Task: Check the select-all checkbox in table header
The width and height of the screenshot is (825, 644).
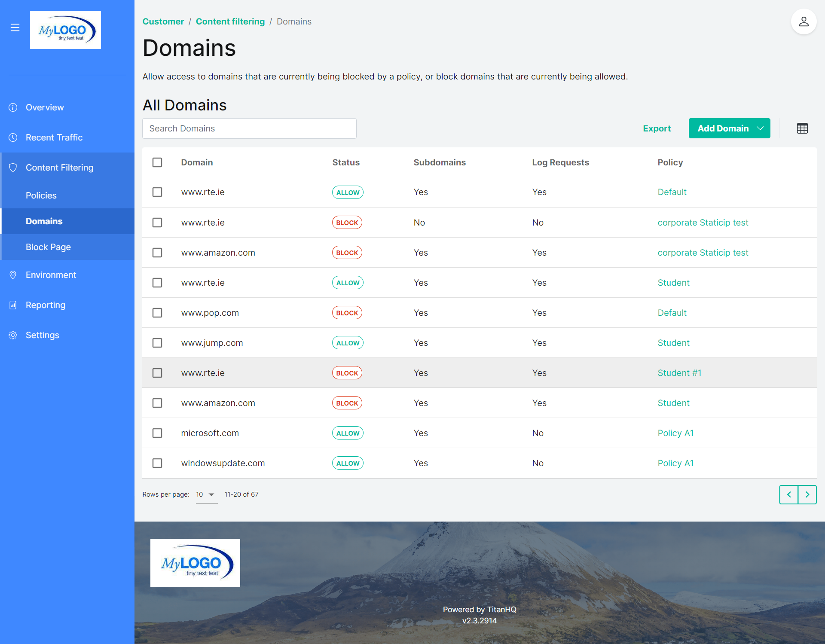Action: coord(157,162)
